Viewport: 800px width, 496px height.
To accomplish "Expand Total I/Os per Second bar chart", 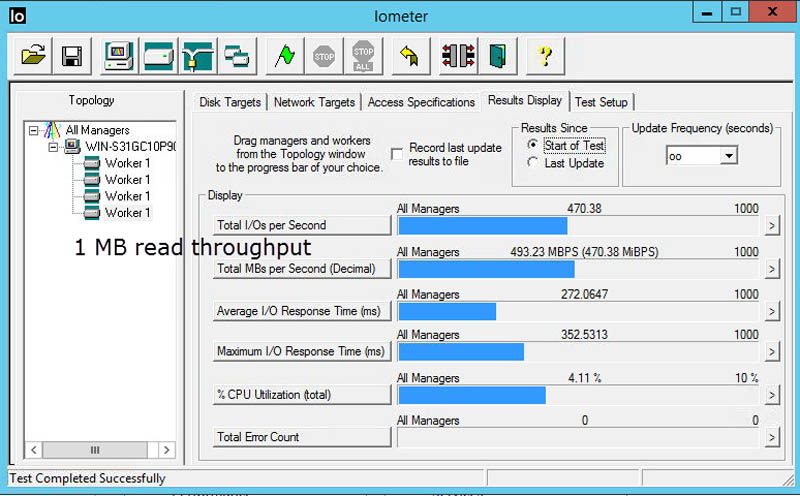I will click(772, 225).
